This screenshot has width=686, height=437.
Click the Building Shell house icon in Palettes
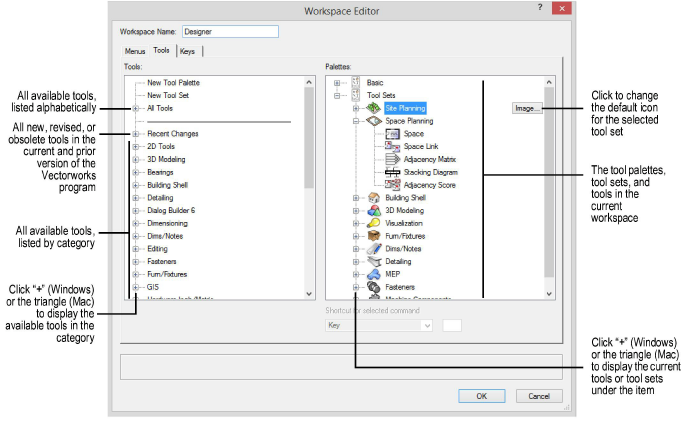tap(374, 198)
